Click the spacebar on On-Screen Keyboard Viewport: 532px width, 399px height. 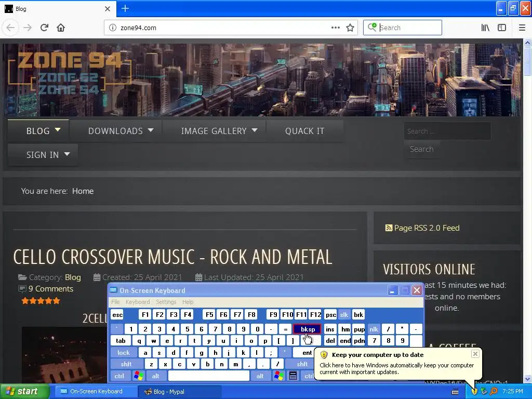(209, 376)
